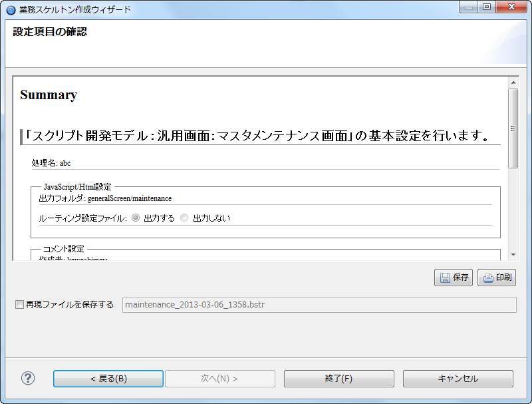This screenshot has height=404, width=532.
Task: Select the 出力しない radio button
Action: (184, 218)
